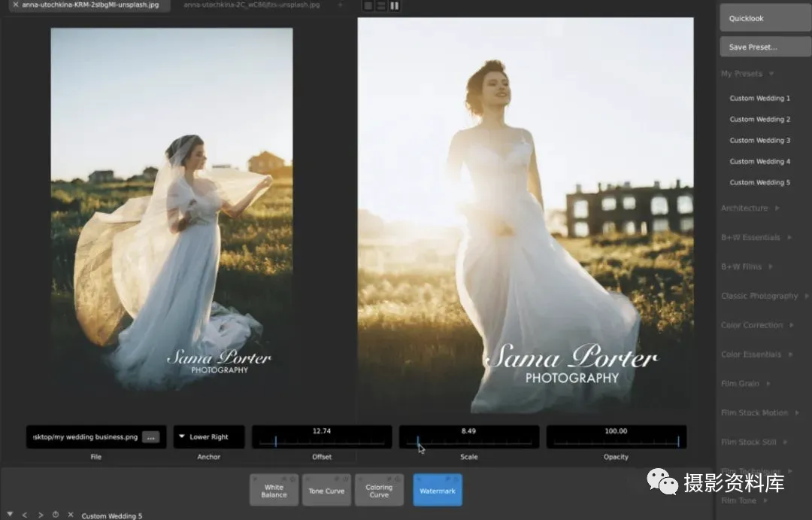Go to previous preset with left arrow
Screen dimensions: 812x520
[24, 515]
